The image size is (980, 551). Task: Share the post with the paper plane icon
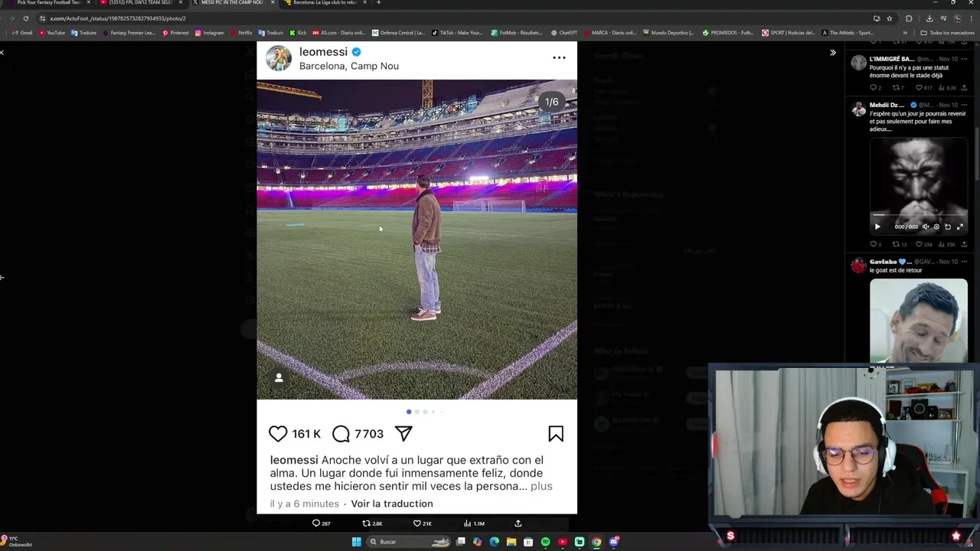coord(403,434)
